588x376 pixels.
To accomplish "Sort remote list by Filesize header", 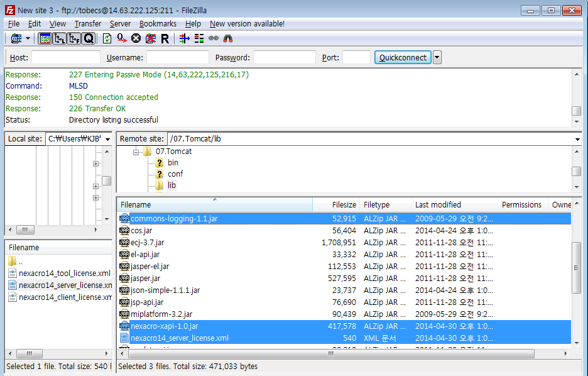I will click(x=336, y=205).
